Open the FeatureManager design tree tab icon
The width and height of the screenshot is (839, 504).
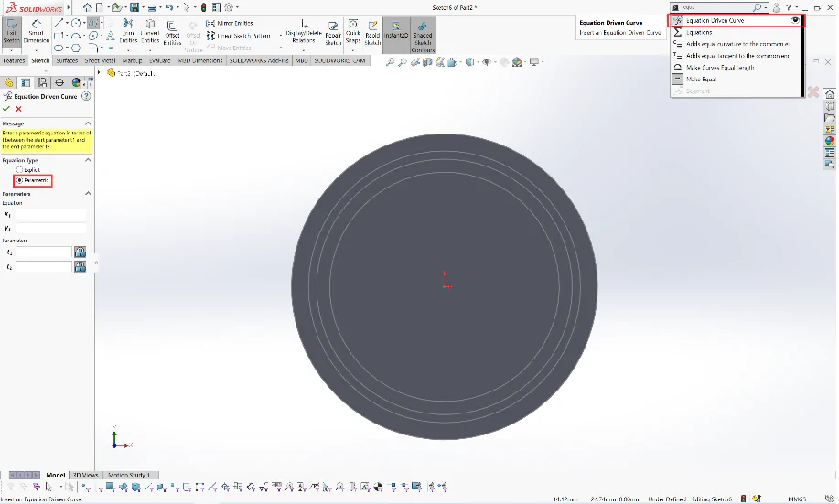[x=8, y=82]
